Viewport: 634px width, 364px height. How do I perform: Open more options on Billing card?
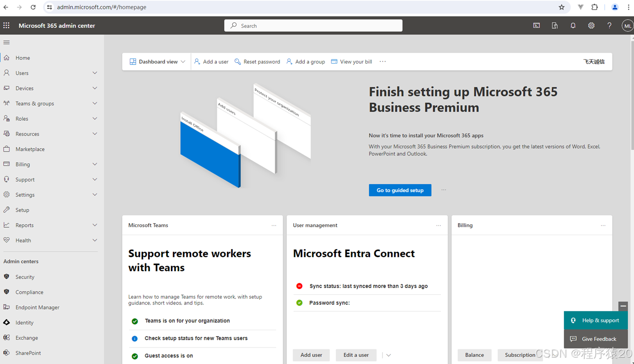pyautogui.click(x=603, y=225)
